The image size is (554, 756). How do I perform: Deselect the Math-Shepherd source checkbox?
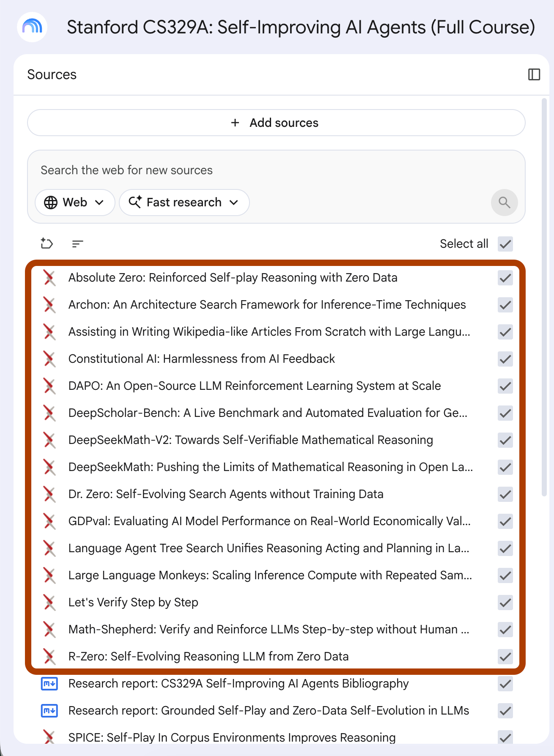(505, 630)
